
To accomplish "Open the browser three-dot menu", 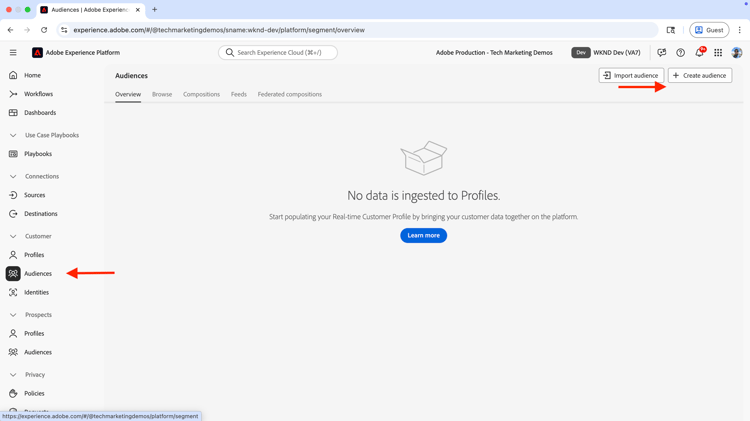I will pos(739,30).
